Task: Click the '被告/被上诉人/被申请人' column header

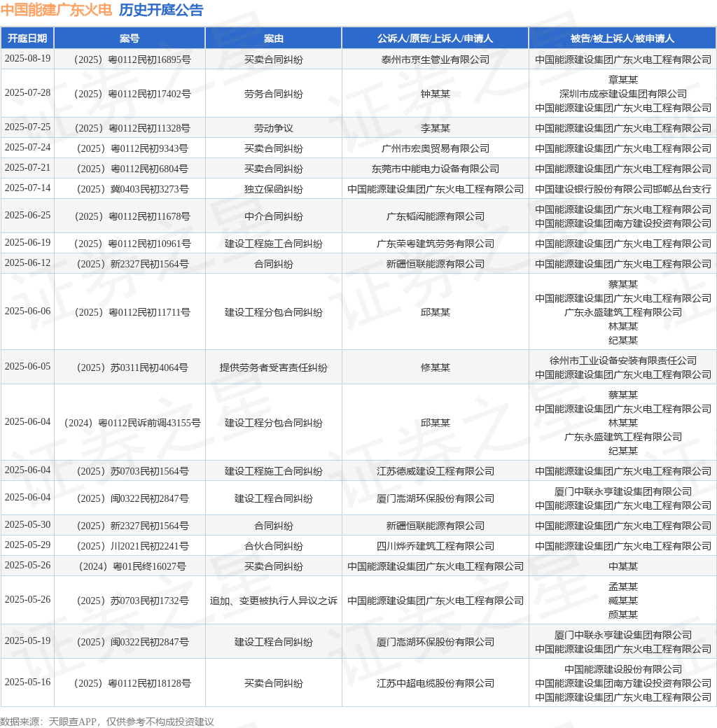Action: (x=622, y=38)
